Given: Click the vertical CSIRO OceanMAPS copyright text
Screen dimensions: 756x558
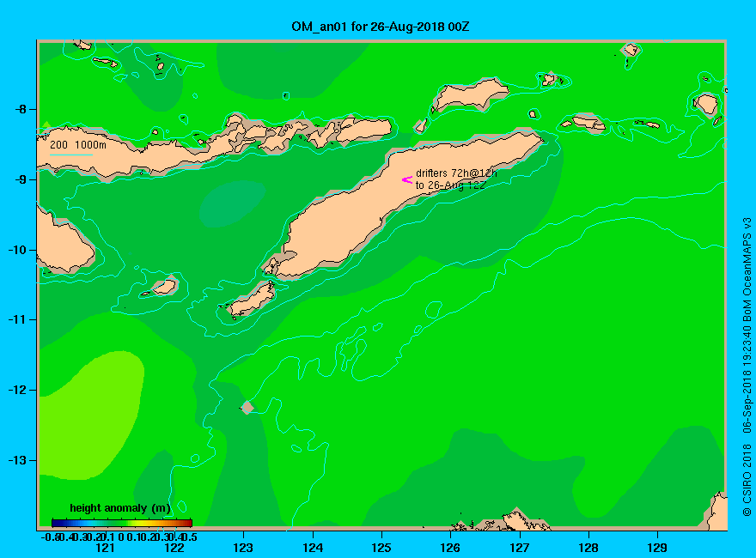Looking at the screenshot, I should 747,367.
